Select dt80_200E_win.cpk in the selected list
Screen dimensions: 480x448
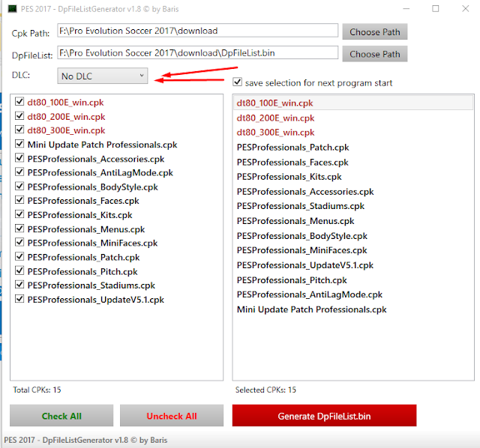click(x=353, y=118)
